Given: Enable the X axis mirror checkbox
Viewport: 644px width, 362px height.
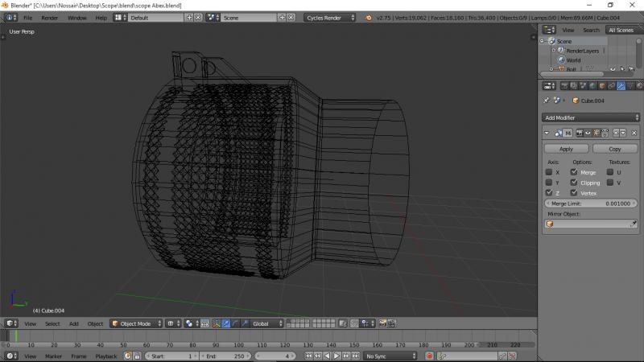Looking at the screenshot, I should pos(549,172).
